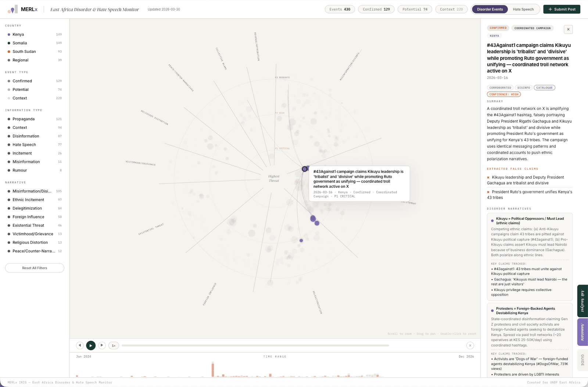Image resolution: width=588 pixels, height=387 pixels.
Task: Click the Jan 2024 timeline start label
Action: coord(83,356)
